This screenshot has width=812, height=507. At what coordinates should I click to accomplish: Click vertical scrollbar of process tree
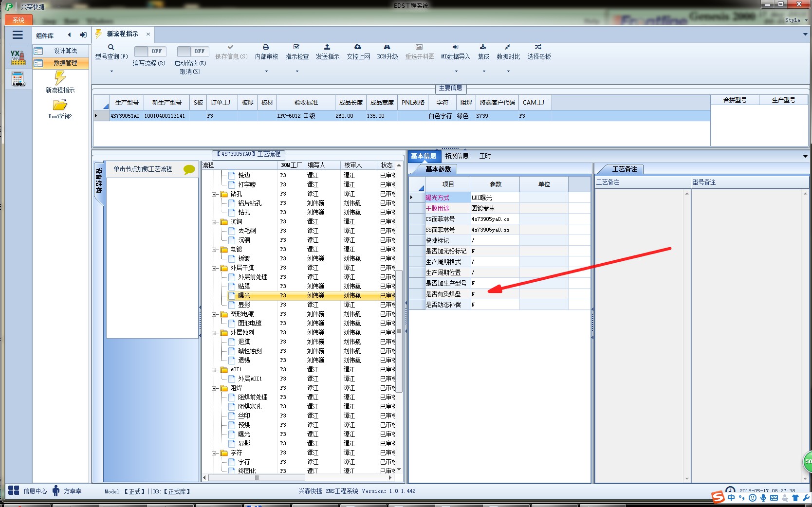[x=399, y=331]
